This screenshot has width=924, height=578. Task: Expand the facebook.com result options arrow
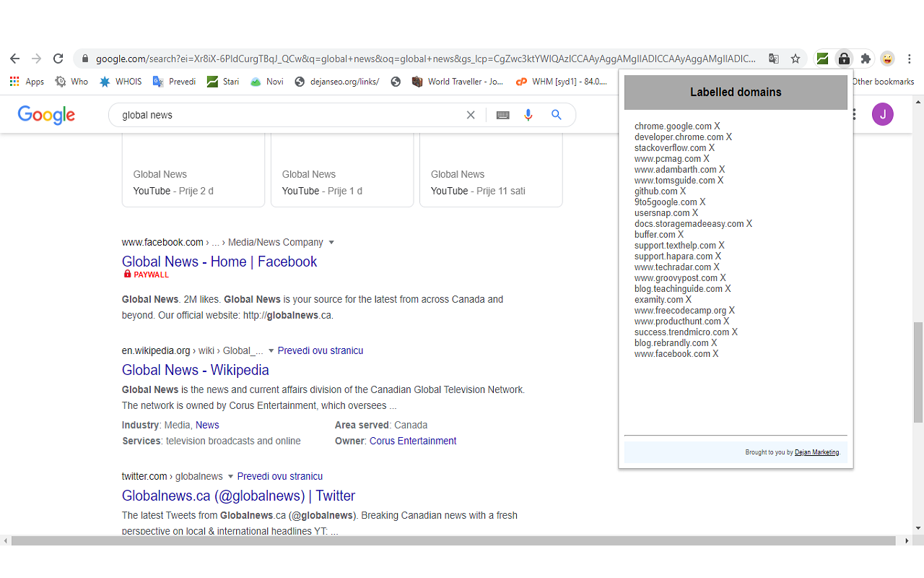[331, 243]
